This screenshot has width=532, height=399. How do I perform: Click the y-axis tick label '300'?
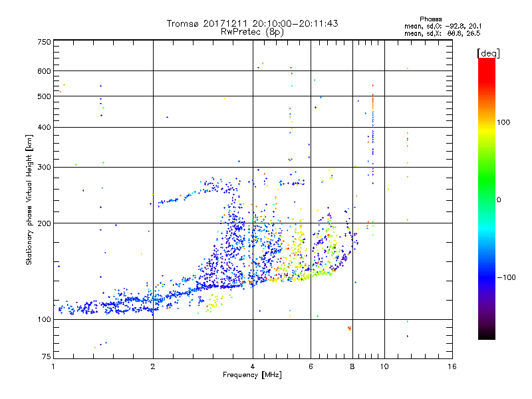point(44,167)
